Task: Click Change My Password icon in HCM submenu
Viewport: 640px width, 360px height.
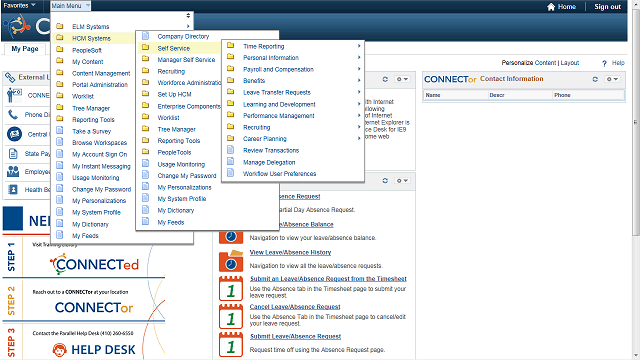Action: pos(145,175)
